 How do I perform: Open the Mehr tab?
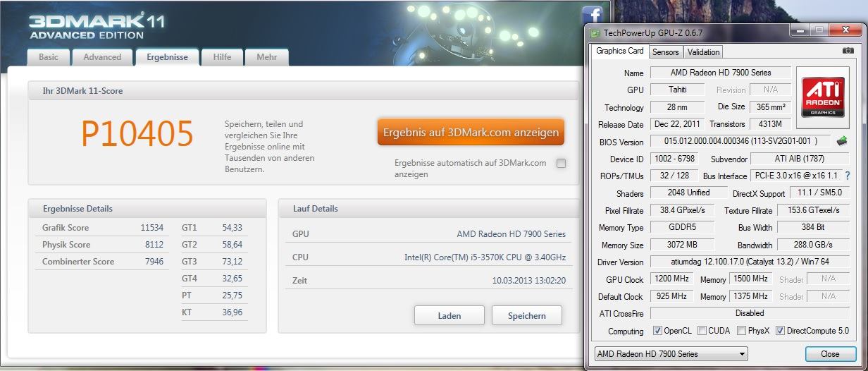click(266, 57)
